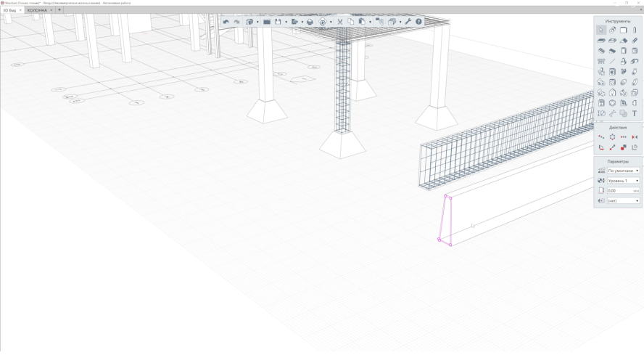Switch to the 'КОЛОННА' tab
This screenshot has width=644, height=363.
click(x=37, y=10)
